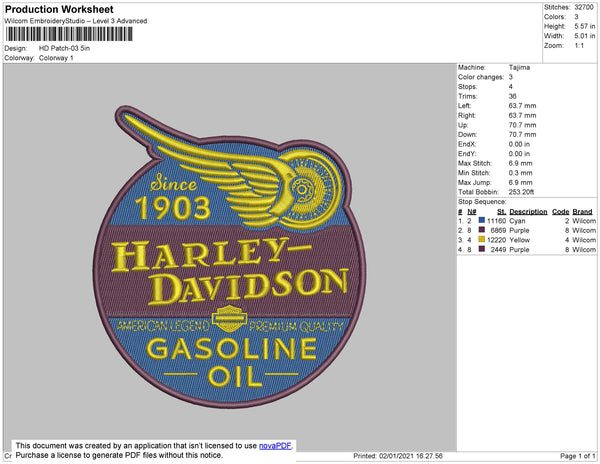Select 'Wilcom EmbroideryStudio – Level 3 Advanced' text
Viewport: 600px width, 464px height.
[x=76, y=21]
